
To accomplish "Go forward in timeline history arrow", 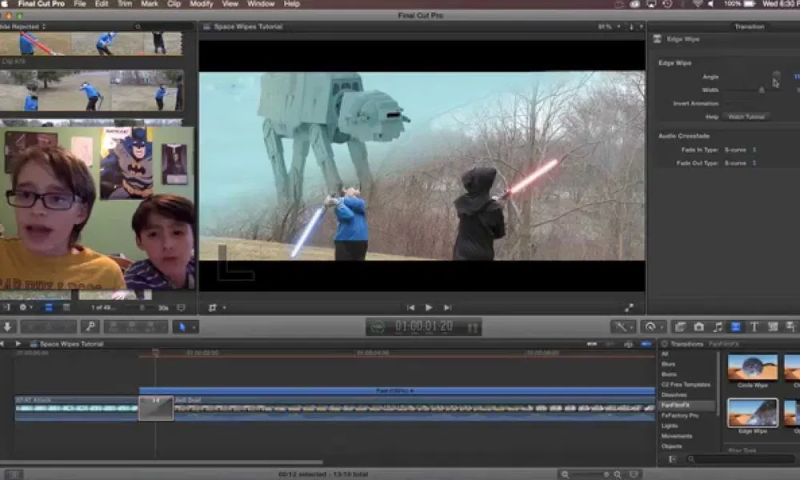I will 18,344.
